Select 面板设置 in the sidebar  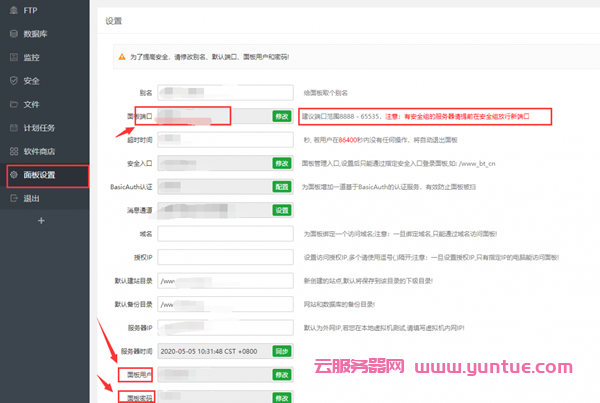[45, 175]
